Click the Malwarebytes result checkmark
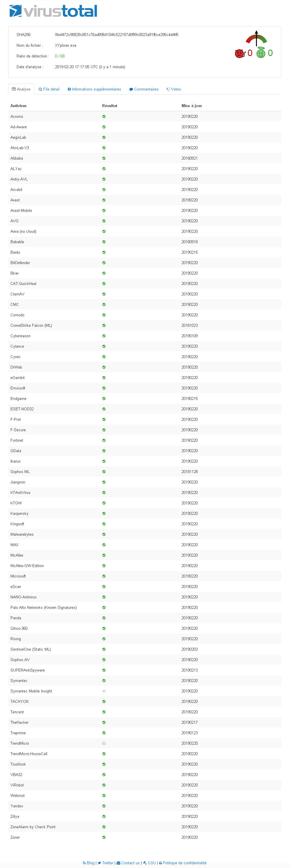290x868 pixels. tap(104, 535)
